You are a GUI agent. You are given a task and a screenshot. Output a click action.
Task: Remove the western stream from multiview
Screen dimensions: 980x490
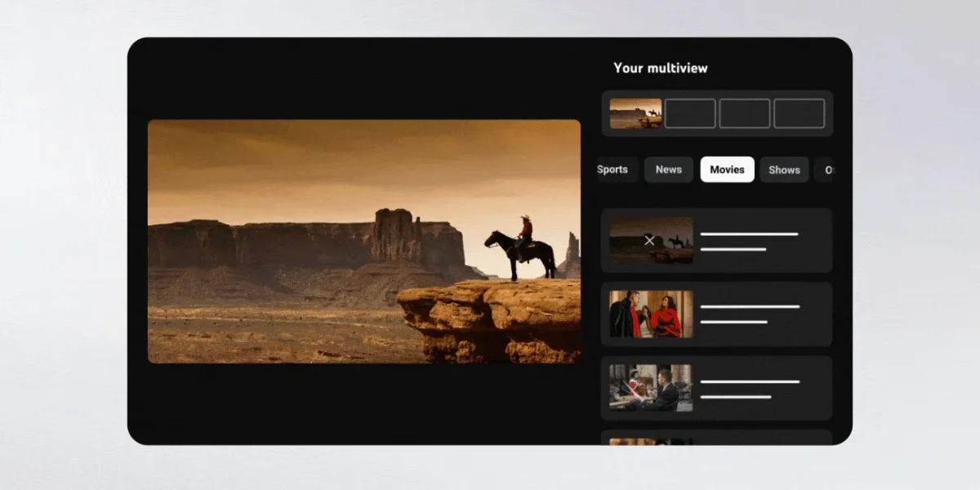point(648,240)
